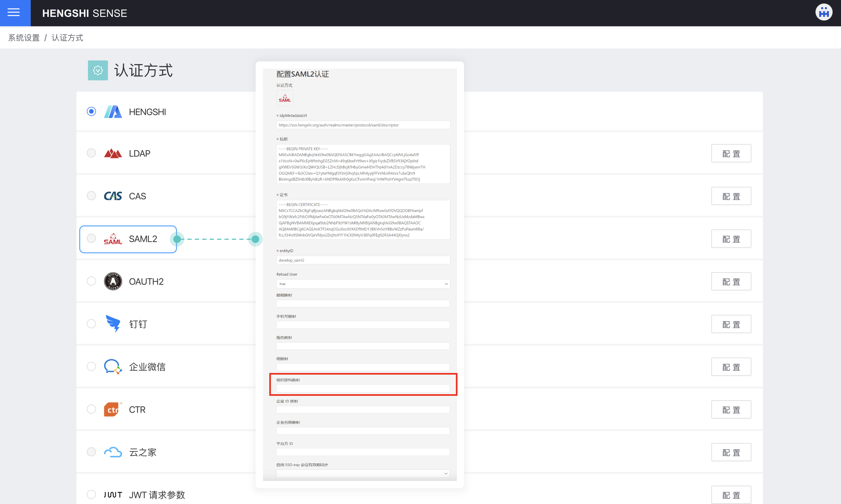Select the SAML2 radio button

(x=91, y=239)
